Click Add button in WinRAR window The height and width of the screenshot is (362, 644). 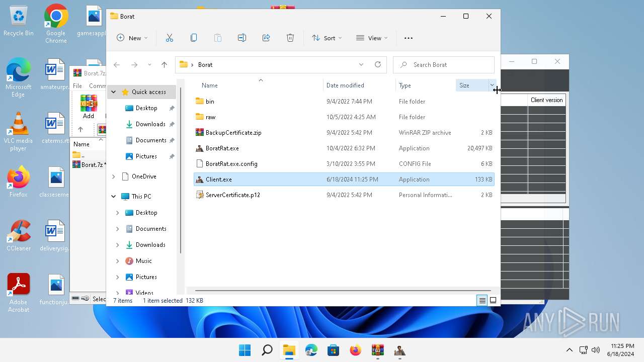pos(89,107)
